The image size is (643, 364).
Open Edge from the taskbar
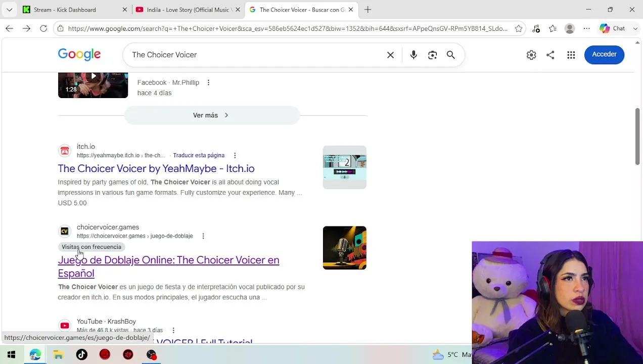(x=35, y=355)
